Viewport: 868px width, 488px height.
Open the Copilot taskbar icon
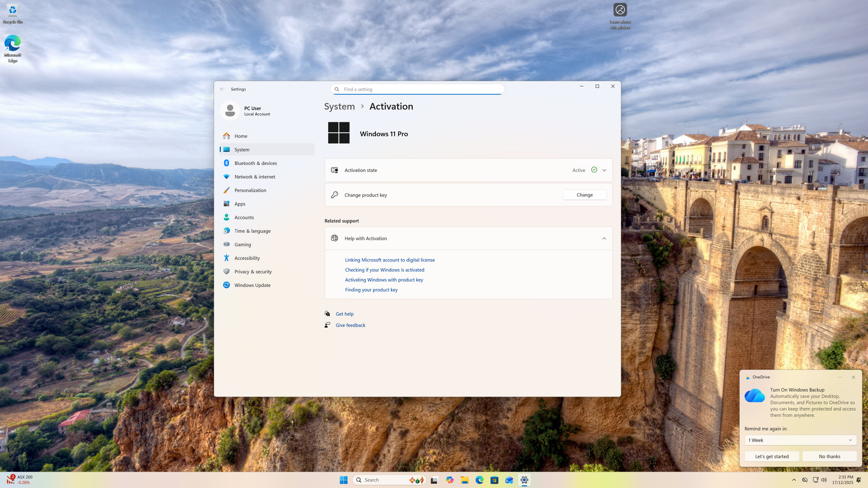pos(450,480)
